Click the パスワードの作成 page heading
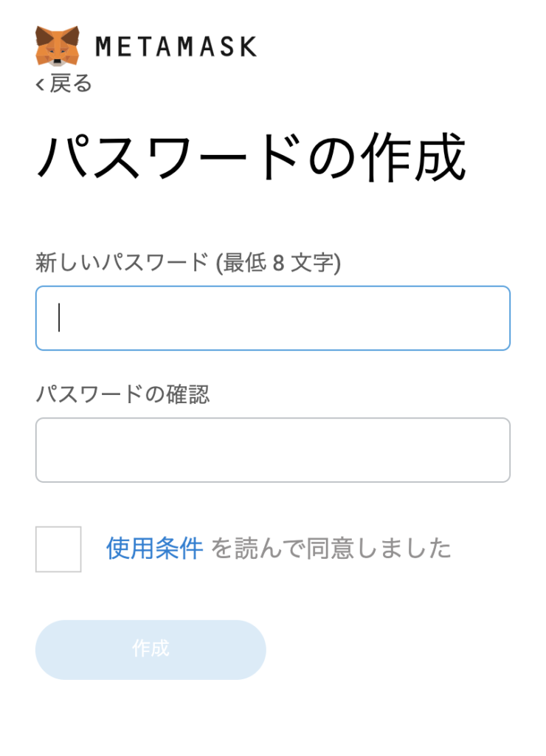 pyautogui.click(x=251, y=157)
